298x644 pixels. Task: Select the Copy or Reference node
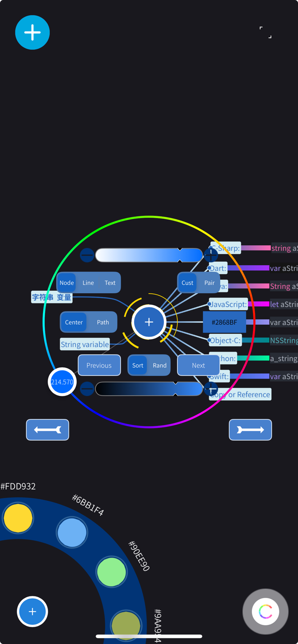point(240,394)
